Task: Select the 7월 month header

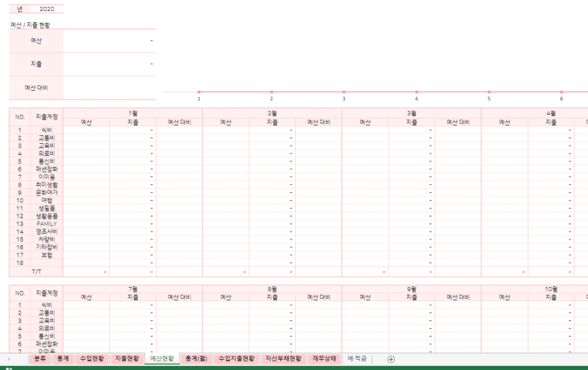Action: tap(133, 289)
